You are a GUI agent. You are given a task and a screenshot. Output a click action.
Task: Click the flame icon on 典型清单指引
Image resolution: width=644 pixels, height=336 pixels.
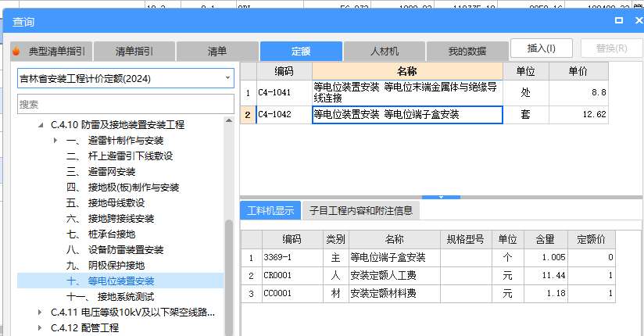[x=16, y=52]
